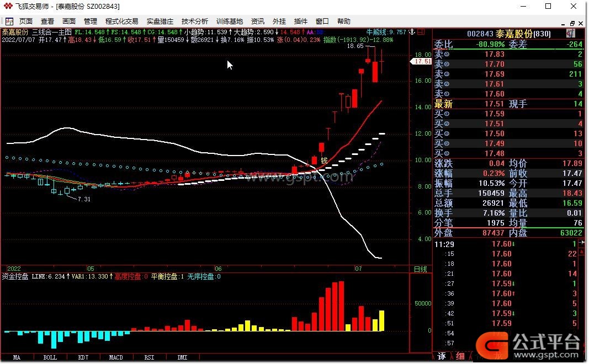Click the 07 month marker on the time axis
This screenshot has height=364, width=589.
coord(358,269)
